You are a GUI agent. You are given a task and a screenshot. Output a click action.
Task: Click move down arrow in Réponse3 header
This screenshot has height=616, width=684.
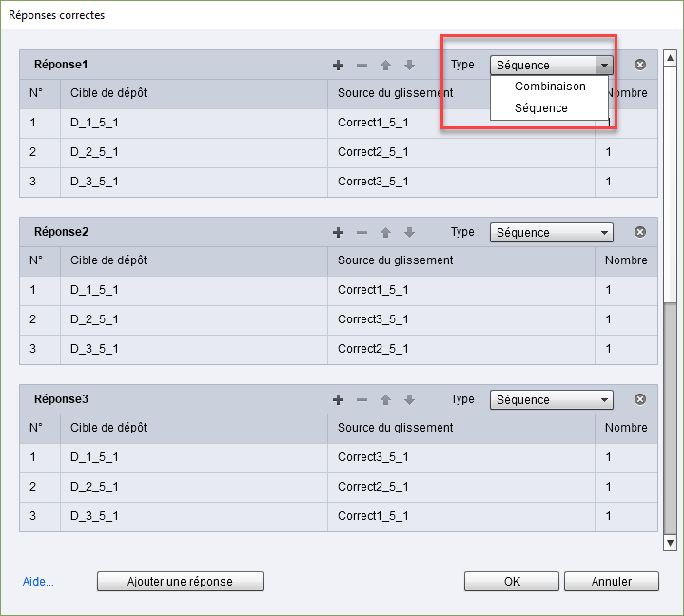point(409,400)
